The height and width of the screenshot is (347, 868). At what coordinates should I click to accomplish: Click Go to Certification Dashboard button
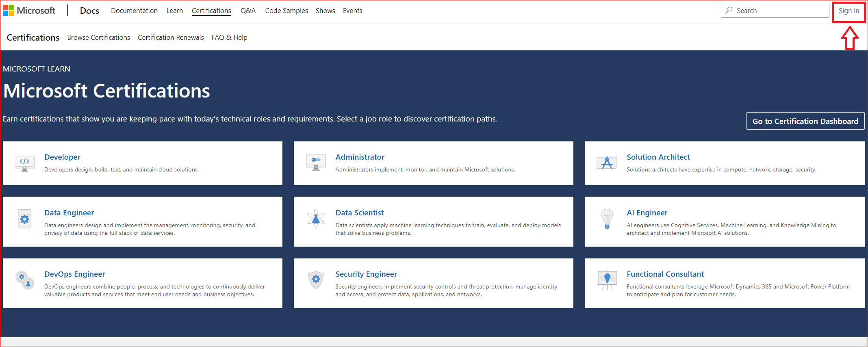(x=805, y=121)
